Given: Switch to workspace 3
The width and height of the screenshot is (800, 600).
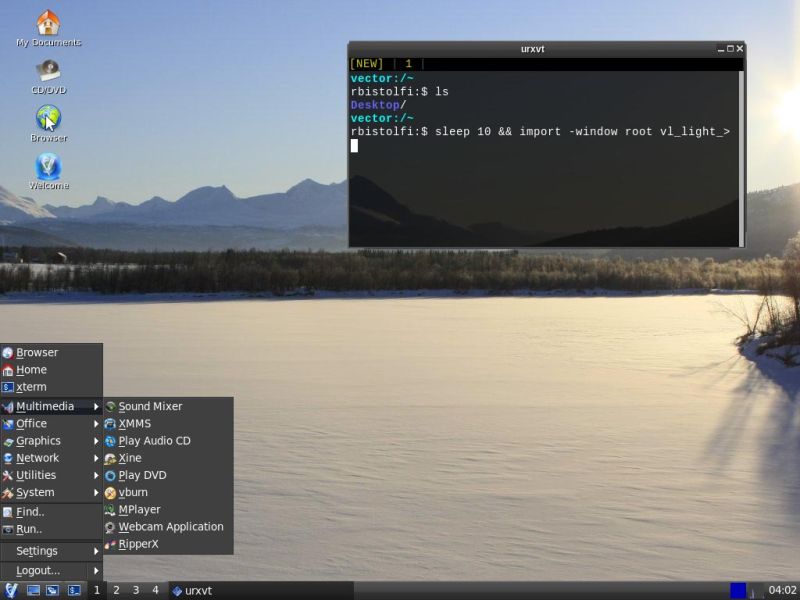Looking at the screenshot, I should [135, 590].
